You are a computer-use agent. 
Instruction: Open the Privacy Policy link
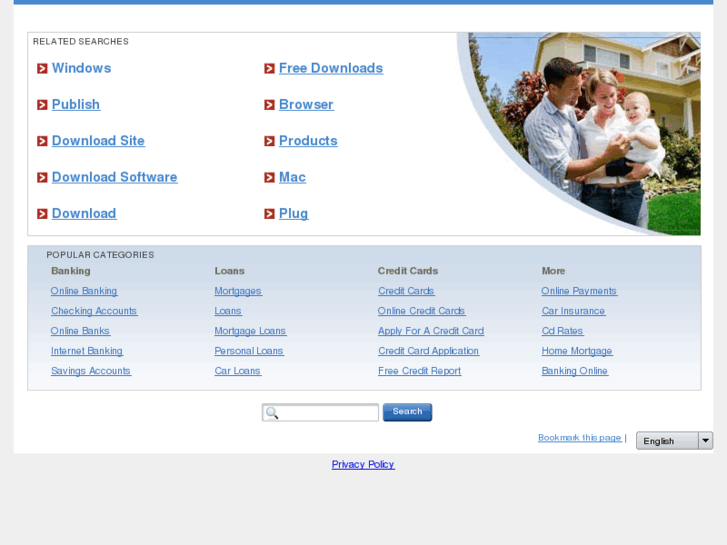point(363,464)
